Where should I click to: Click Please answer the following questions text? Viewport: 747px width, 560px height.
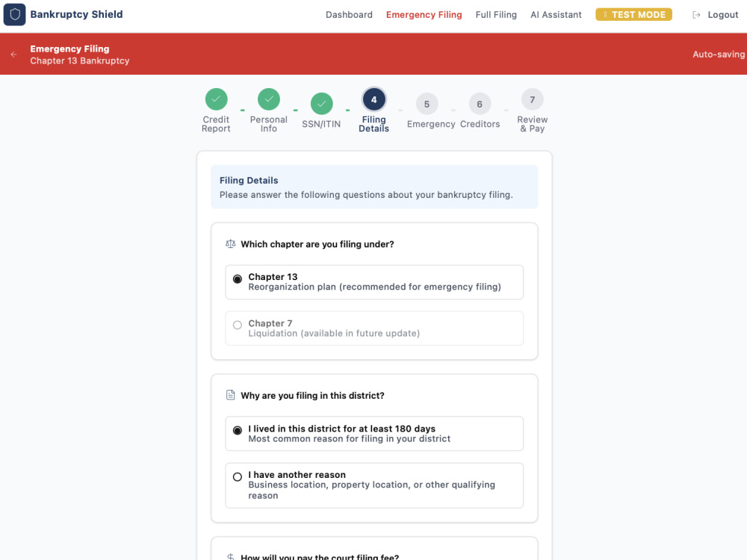[366, 195]
